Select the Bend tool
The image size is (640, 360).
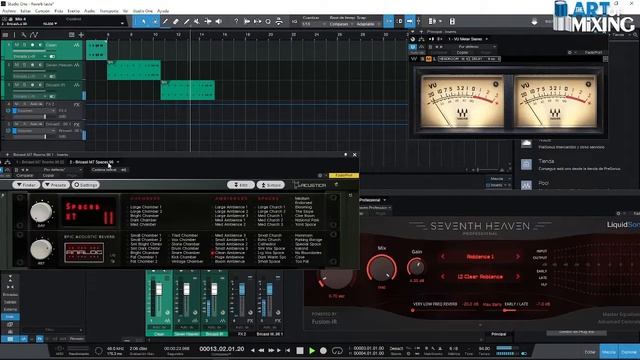click(208, 21)
